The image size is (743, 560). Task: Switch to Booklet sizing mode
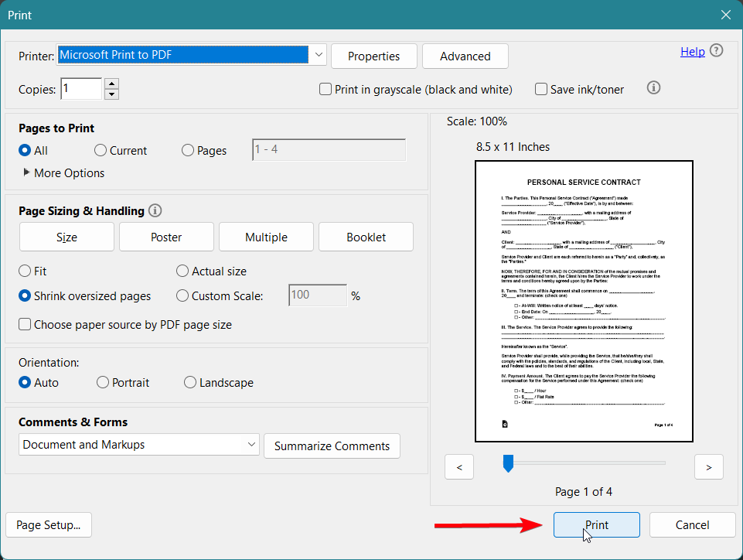click(x=366, y=237)
